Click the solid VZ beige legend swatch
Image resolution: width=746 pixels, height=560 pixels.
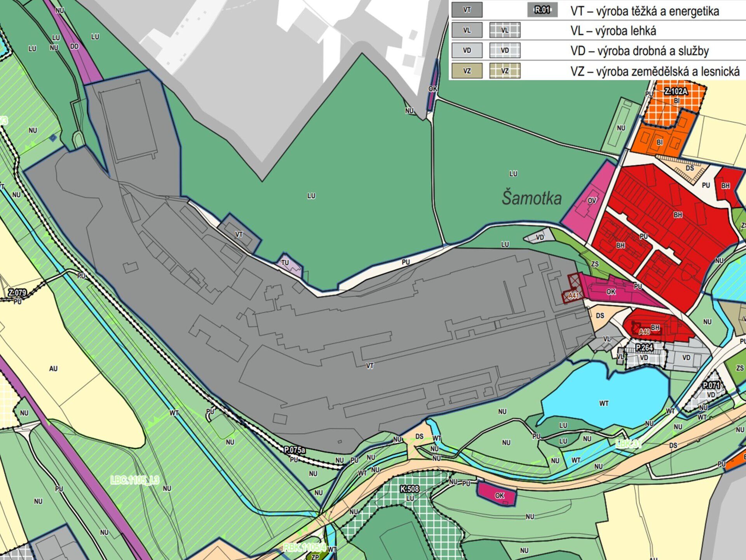click(x=467, y=71)
